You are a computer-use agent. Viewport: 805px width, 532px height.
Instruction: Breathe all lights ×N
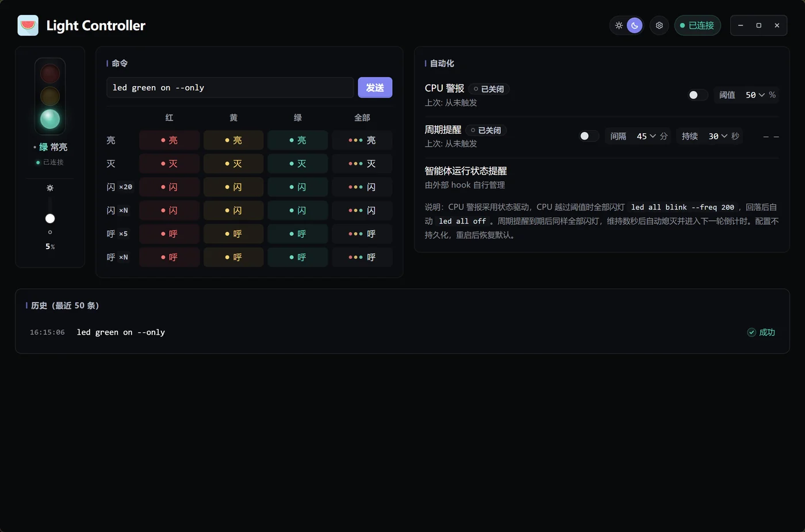point(362,257)
